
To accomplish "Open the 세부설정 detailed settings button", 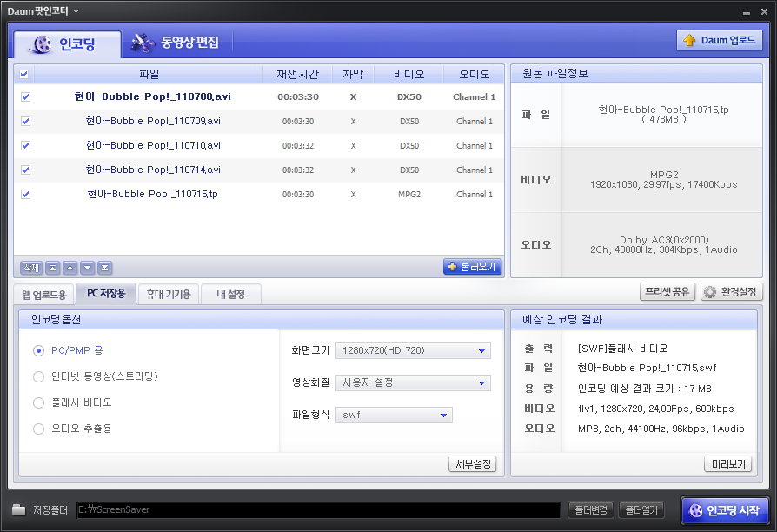I will (x=473, y=464).
